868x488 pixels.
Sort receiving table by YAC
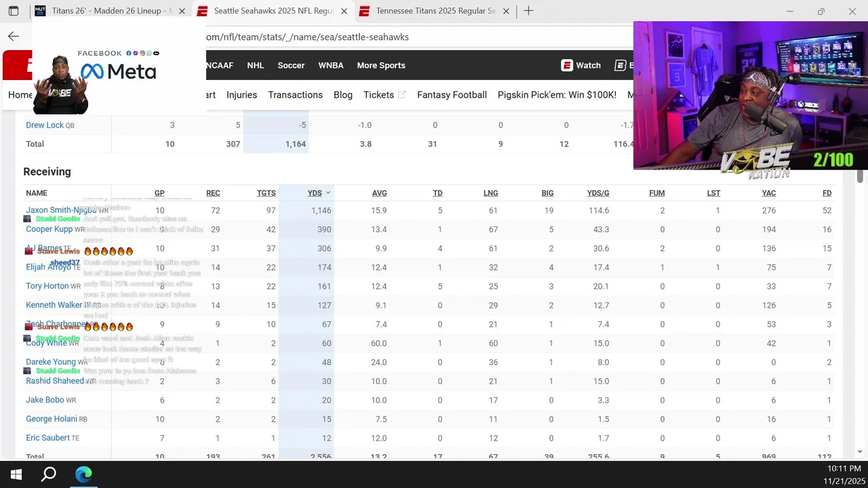coord(769,193)
